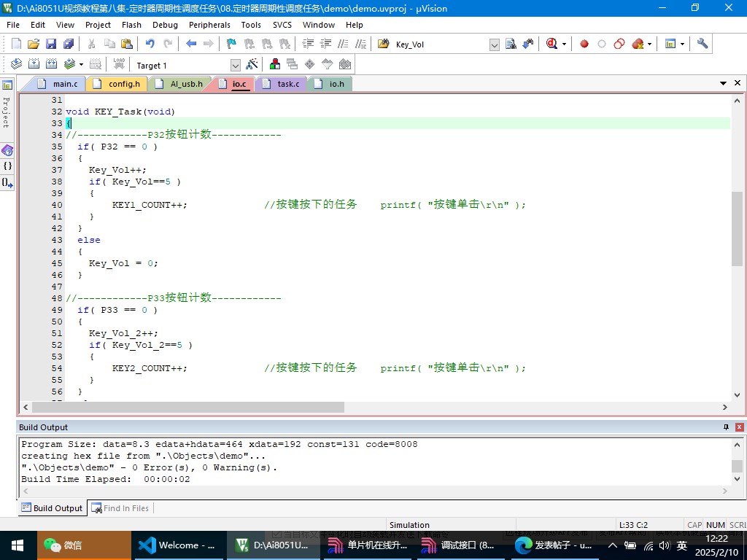Close the active editor tab with the X
The height and width of the screenshot is (560, 747).
coord(738,83)
